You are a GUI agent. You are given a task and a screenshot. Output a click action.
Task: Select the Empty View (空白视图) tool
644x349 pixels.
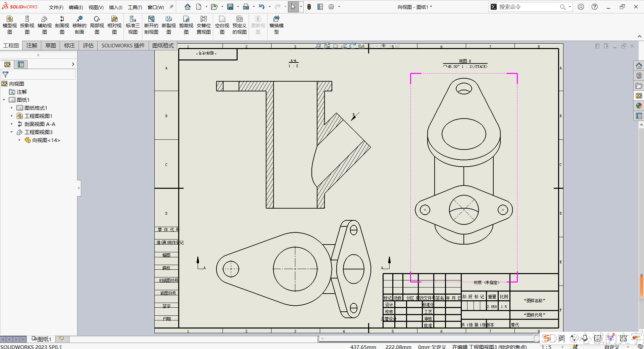pos(222,25)
